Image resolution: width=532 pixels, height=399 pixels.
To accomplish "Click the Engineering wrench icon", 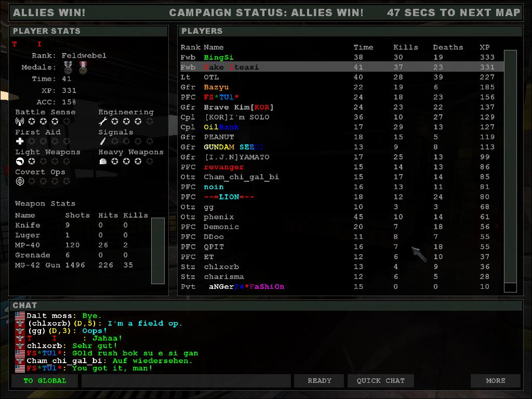I will click(103, 122).
